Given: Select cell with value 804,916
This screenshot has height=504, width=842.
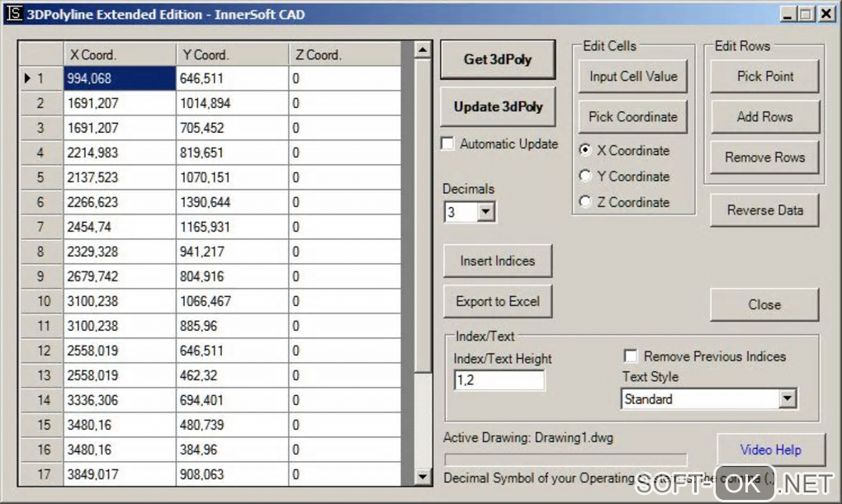Looking at the screenshot, I should pyautogui.click(x=233, y=276).
